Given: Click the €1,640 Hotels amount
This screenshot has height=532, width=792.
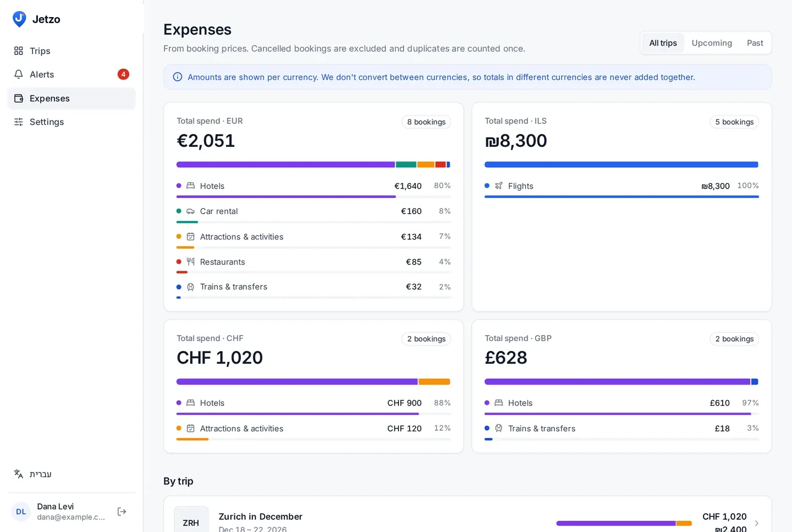Looking at the screenshot, I should pyautogui.click(x=408, y=186).
